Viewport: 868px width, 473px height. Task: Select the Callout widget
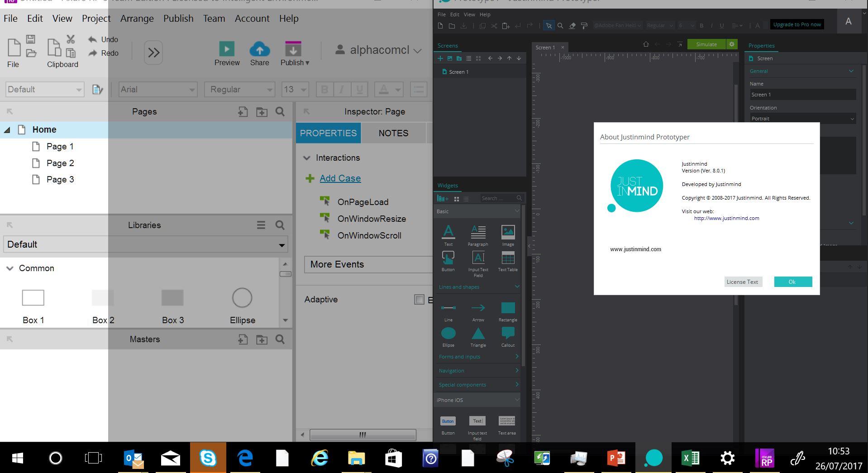[508, 334]
